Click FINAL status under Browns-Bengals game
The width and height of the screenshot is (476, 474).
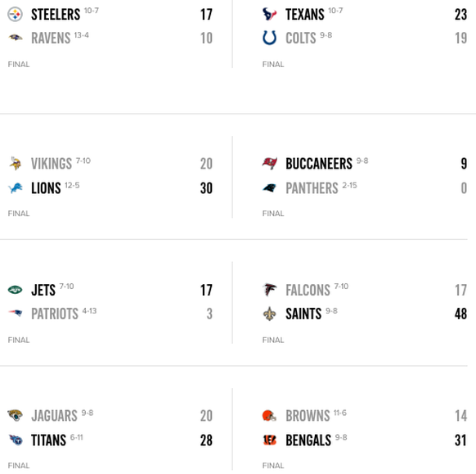point(273,466)
